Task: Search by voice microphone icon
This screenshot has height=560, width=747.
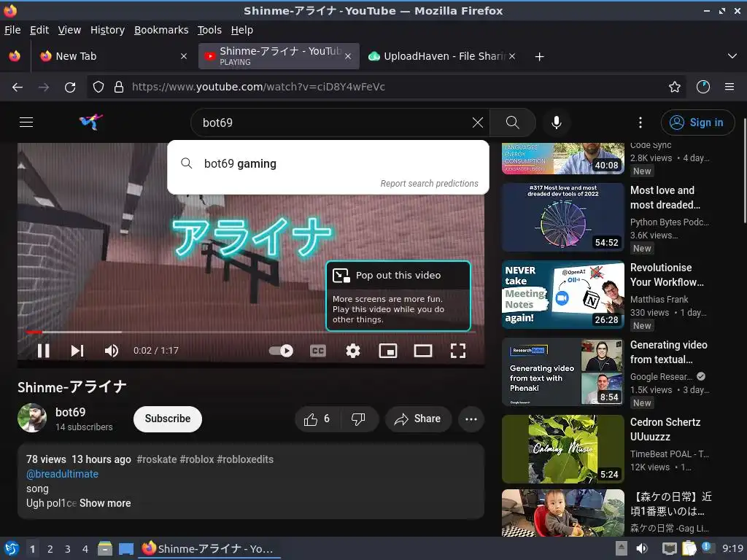Action: [x=556, y=122]
